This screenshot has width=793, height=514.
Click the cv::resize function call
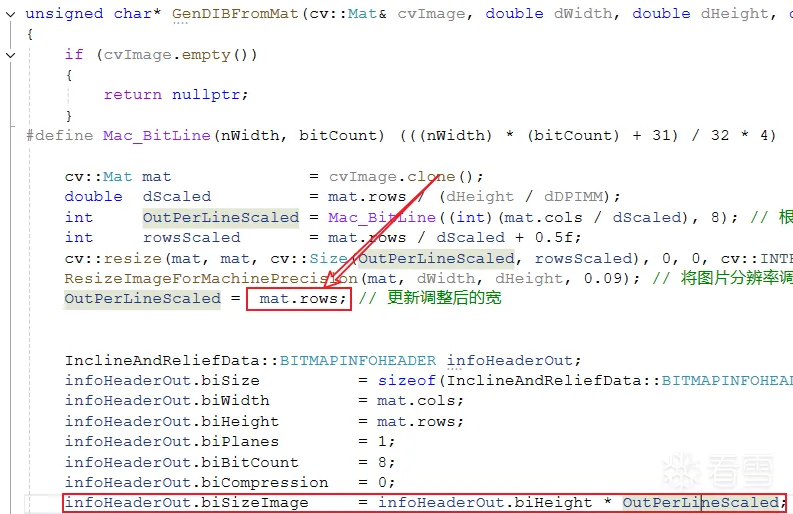click(x=113, y=259)
